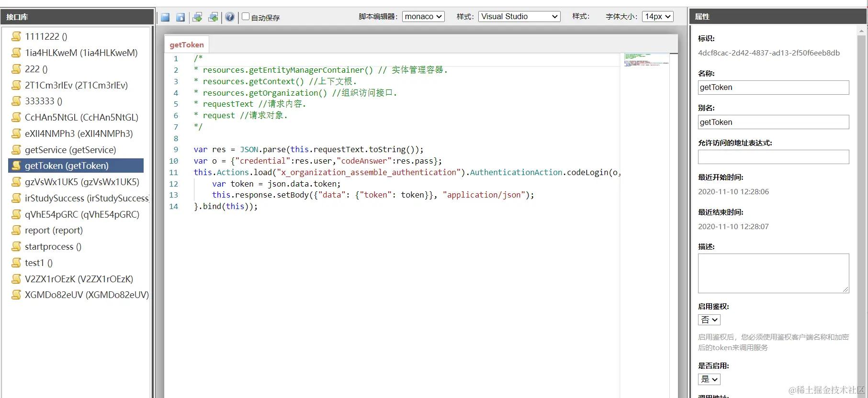868x398 pixels.
Task: Click the script icon next to getService
Action: pos(16,150)
